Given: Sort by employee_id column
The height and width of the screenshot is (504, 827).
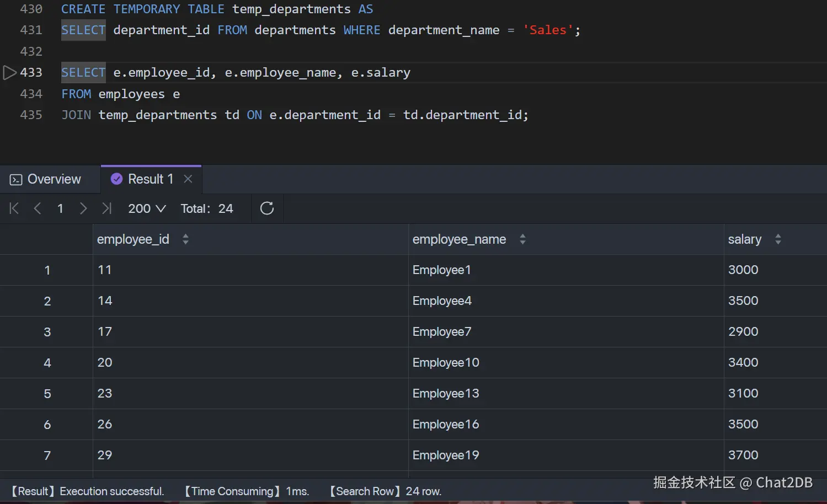Looking at the screenshot, I should tap(185, 239).
